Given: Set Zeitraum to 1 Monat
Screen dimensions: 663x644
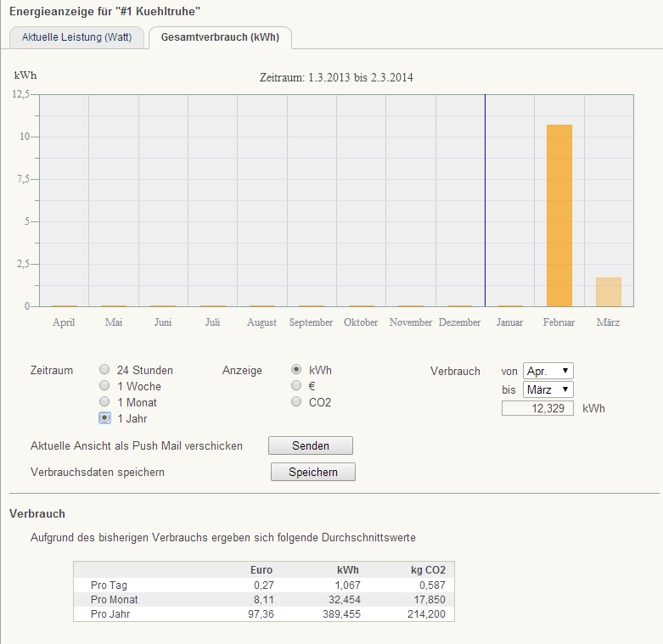Looking at the screenshot, I should (104, 402).
